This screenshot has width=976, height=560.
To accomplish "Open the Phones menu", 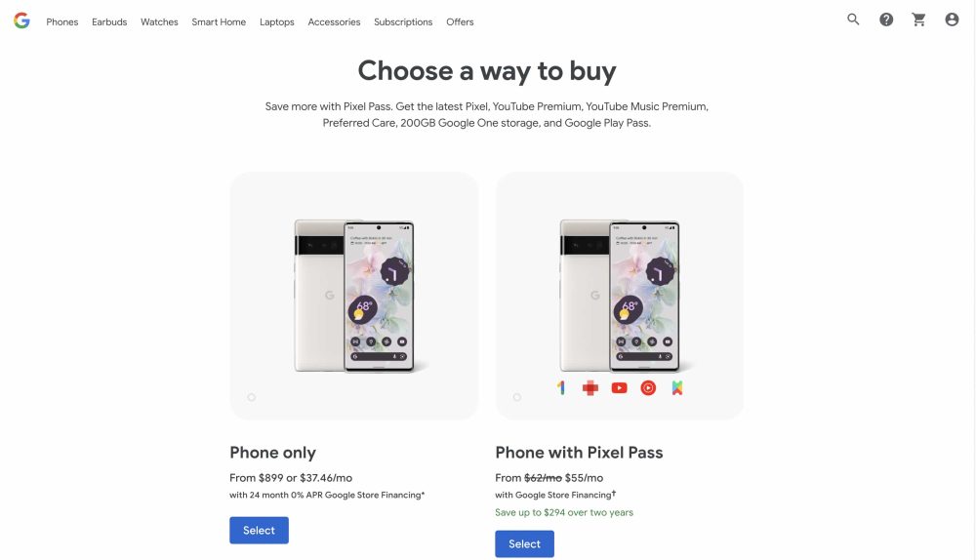I will pos(62,21).
